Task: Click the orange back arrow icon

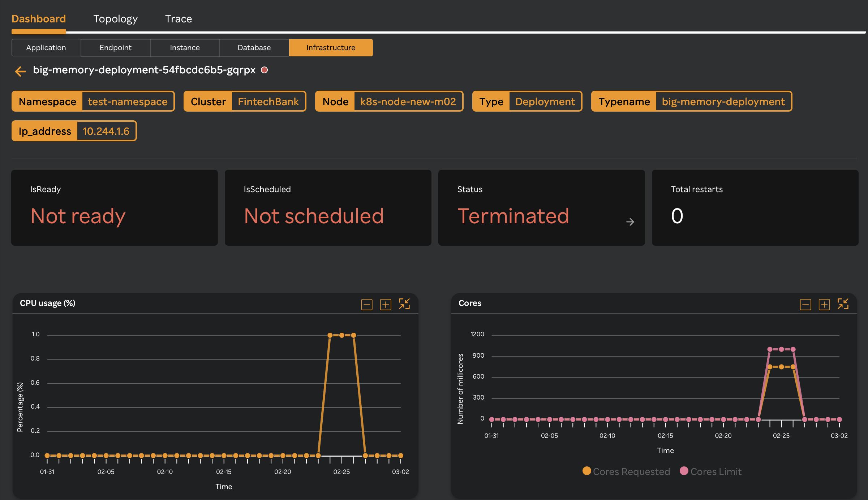Action: point(20,71)
